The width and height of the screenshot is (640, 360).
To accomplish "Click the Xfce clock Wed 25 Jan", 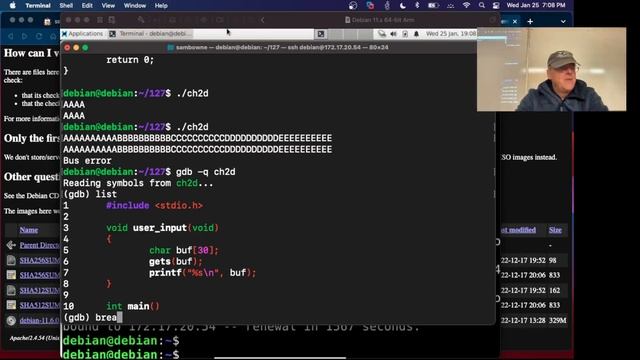I will click(451, 33).
